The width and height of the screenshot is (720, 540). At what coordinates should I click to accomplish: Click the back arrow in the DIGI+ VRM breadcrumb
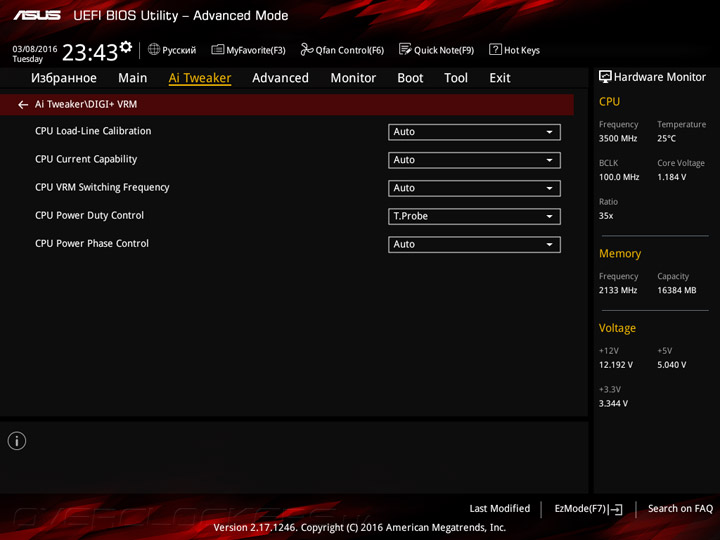tap(22, 105)
